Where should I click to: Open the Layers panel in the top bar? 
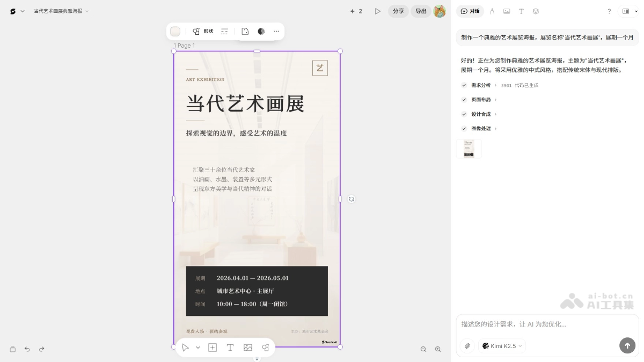535,11
